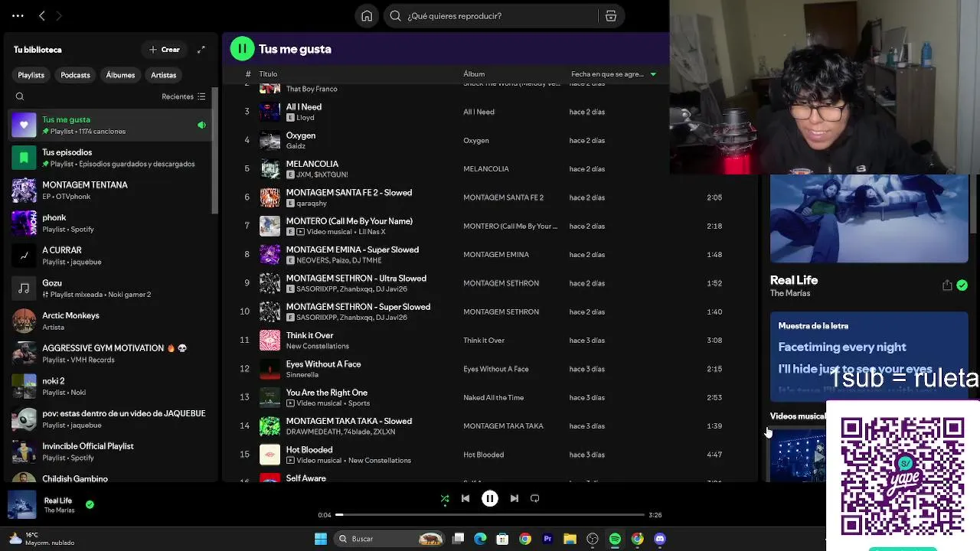Open the three-dot menu at top left
The image size is (980, 551).
(18, 15)
